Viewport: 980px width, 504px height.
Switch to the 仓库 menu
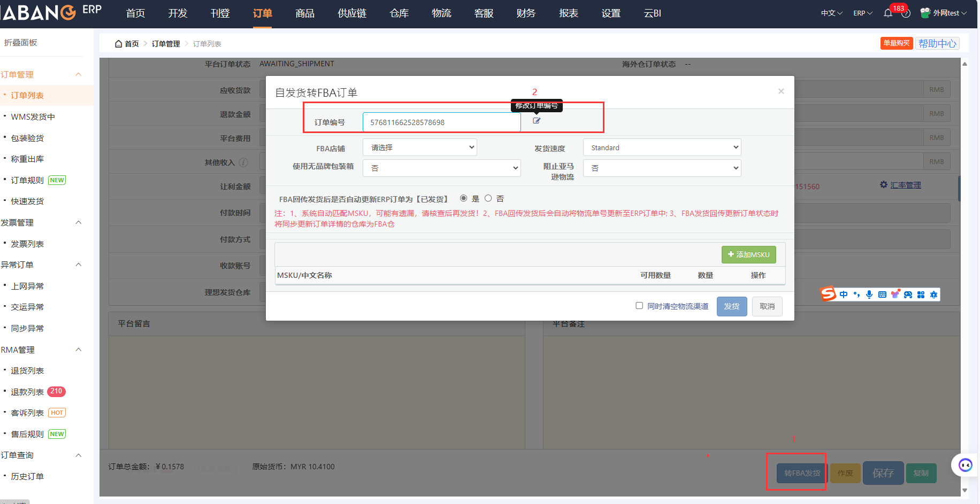(x=399, y=13)
